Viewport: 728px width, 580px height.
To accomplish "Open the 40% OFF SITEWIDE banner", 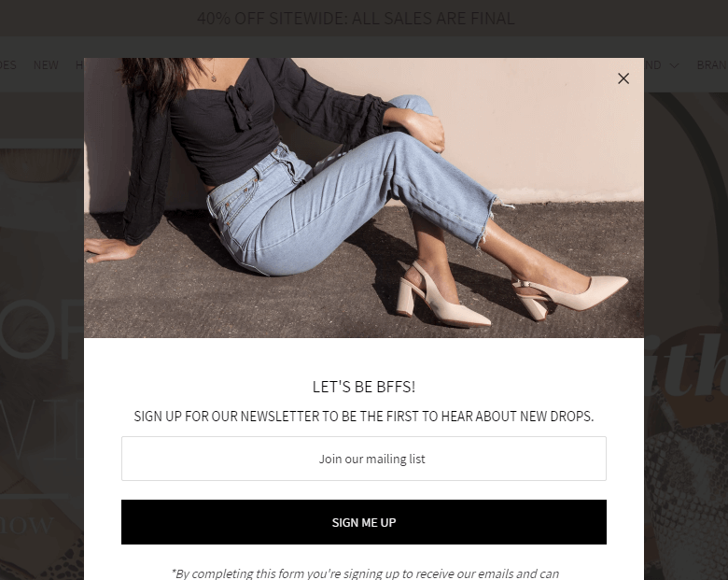I will tap(356, 19).
